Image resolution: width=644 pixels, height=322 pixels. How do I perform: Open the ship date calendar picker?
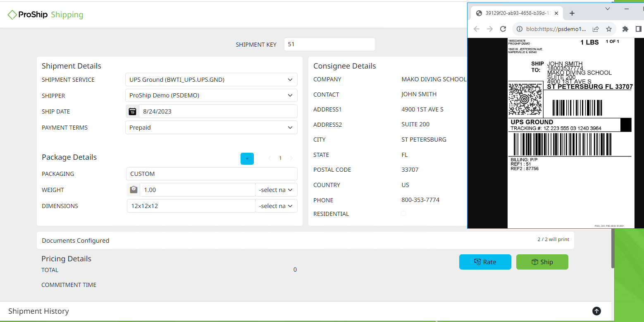(132, 111)
